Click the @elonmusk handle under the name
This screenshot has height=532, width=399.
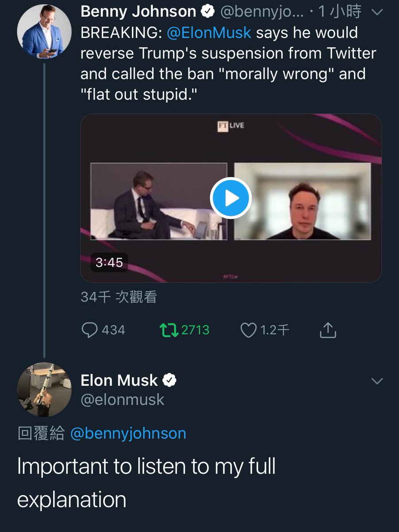pos(122,400)
